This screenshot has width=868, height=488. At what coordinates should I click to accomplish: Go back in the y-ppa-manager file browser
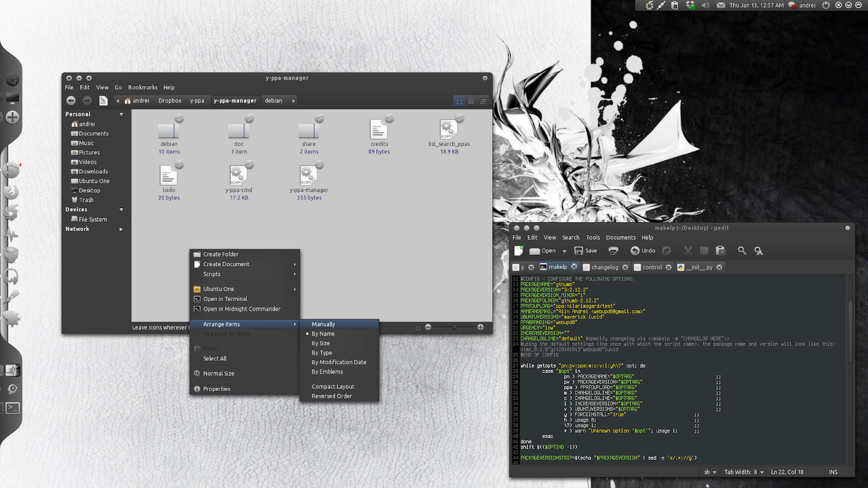point(71,100)
